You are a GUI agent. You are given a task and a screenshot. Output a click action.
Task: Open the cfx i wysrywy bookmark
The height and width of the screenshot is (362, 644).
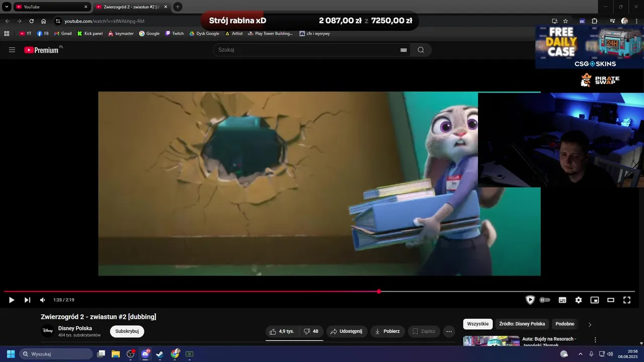(x=315, y=34)
